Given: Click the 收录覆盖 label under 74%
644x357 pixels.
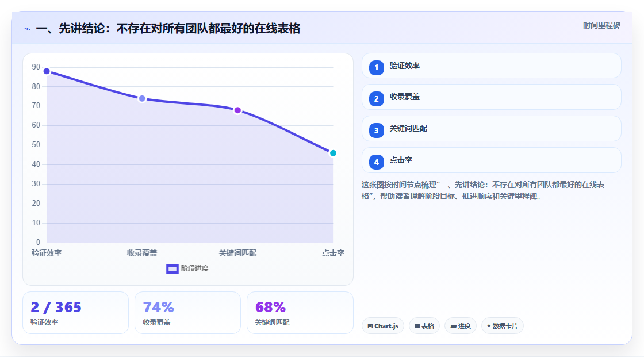Looking at the screenshot, I should point(156,323).
